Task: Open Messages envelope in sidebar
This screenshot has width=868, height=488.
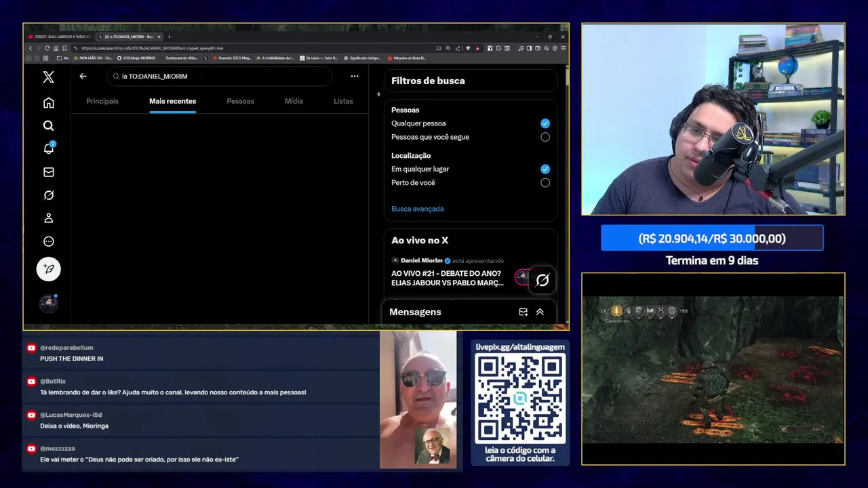Action: 48,172
